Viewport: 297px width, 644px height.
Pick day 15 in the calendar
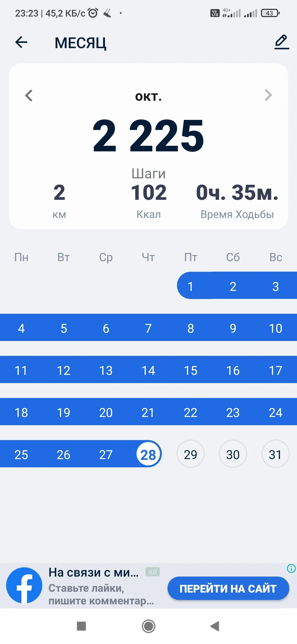191,370
